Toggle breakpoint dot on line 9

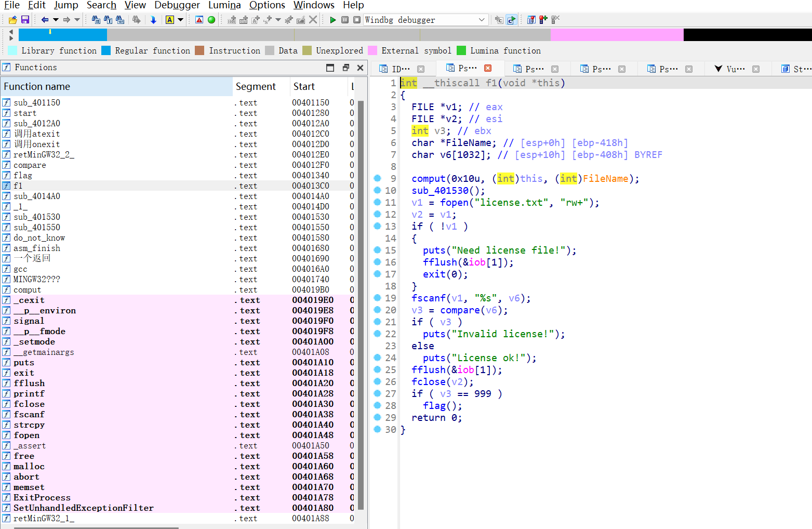pyautogui.click(x=378, y=178)
